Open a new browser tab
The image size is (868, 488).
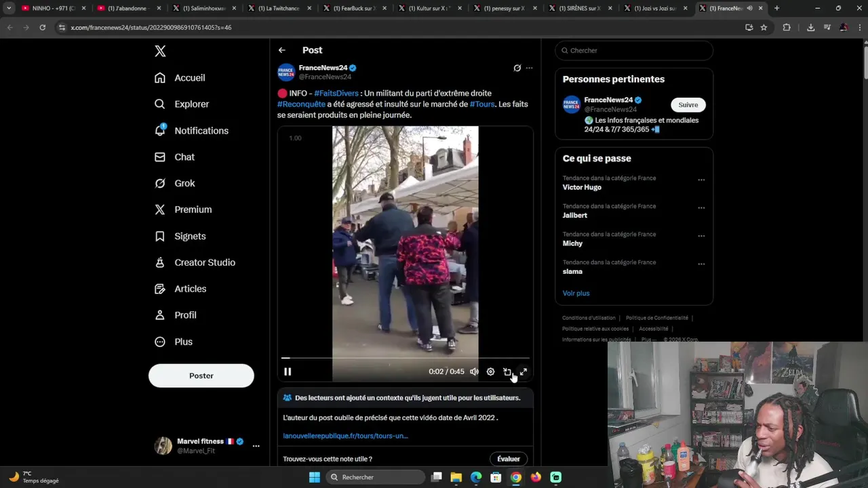776,8
